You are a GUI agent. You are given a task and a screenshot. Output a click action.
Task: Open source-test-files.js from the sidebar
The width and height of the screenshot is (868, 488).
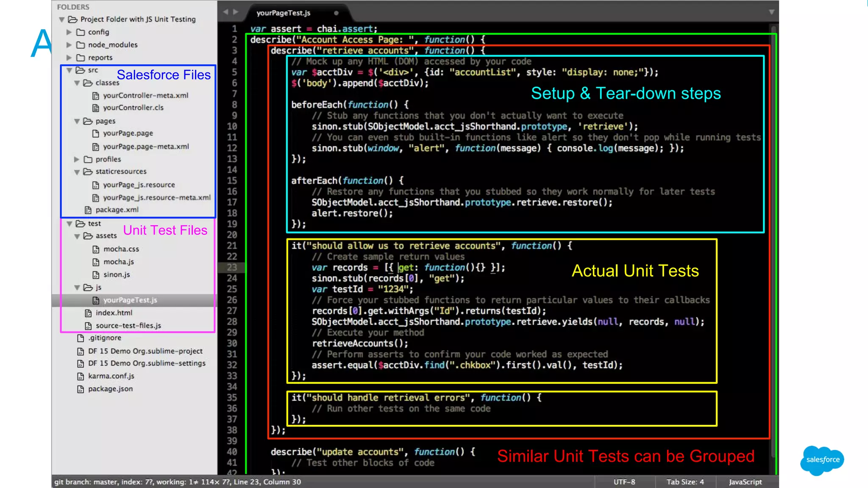pyautogui.click(x=128, y=326)
